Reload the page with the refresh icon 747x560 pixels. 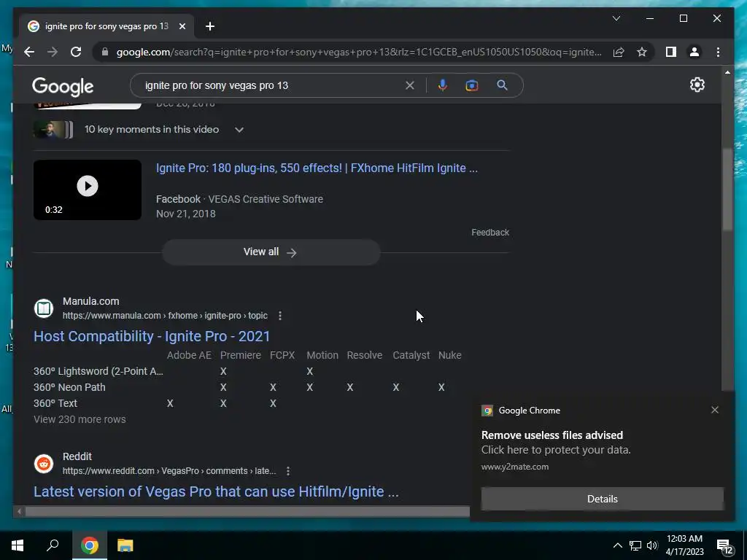click(76, 52)
